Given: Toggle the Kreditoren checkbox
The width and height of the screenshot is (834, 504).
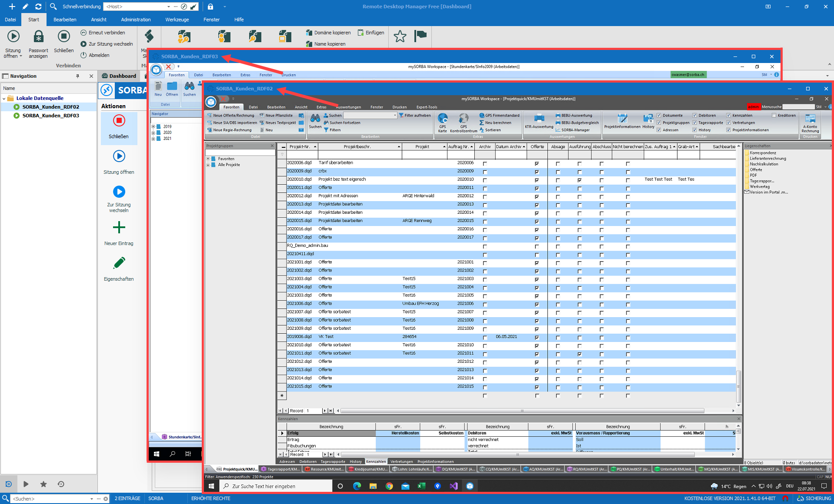Looking at the screenshot, I should pos(774,116).
